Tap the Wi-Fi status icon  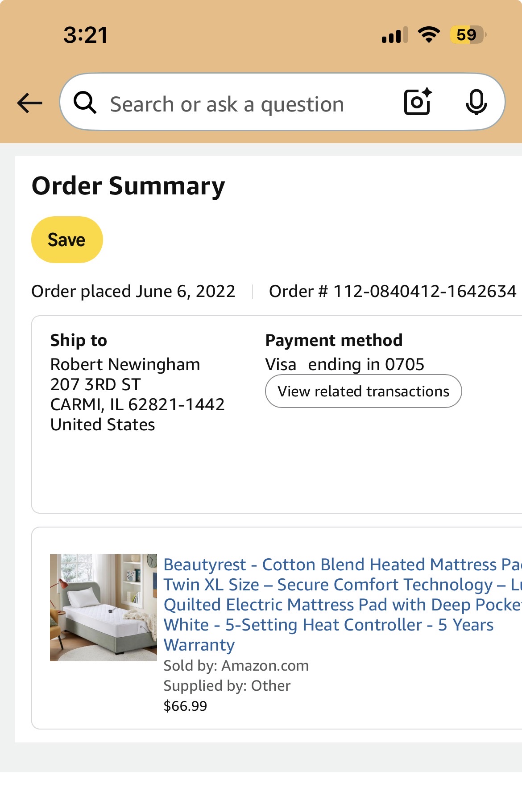pos(429,35)
